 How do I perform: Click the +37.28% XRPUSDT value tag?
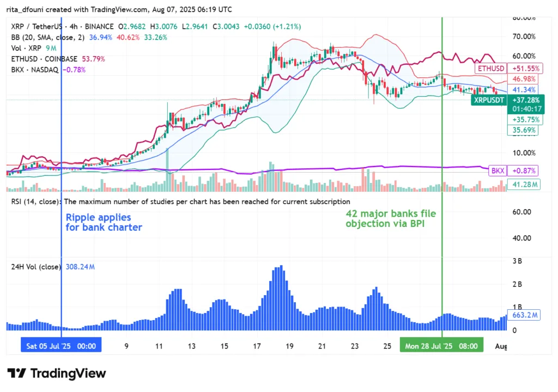pyautogui.click(x=526, y=100)
